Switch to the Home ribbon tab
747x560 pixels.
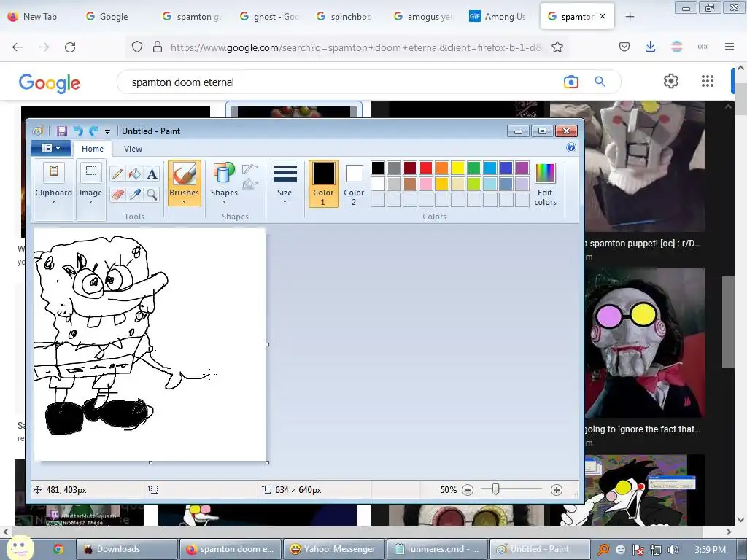tap(93, 149)
